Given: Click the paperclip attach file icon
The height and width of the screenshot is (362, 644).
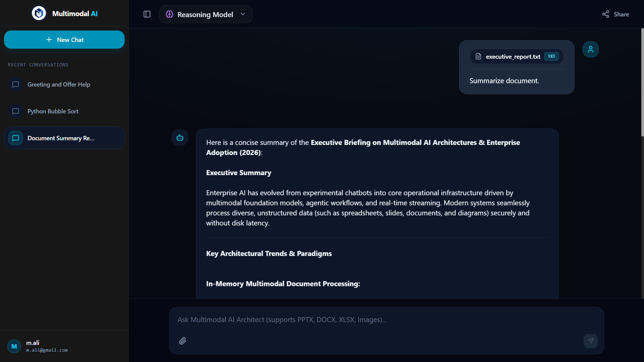Looking at the screenshot, I should coord(183,341).
